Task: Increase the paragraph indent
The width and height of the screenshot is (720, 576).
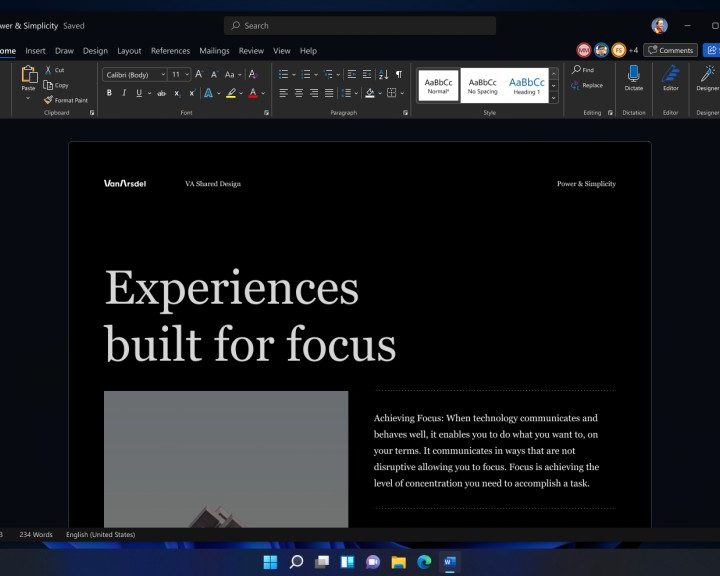Action: (367, 74)
